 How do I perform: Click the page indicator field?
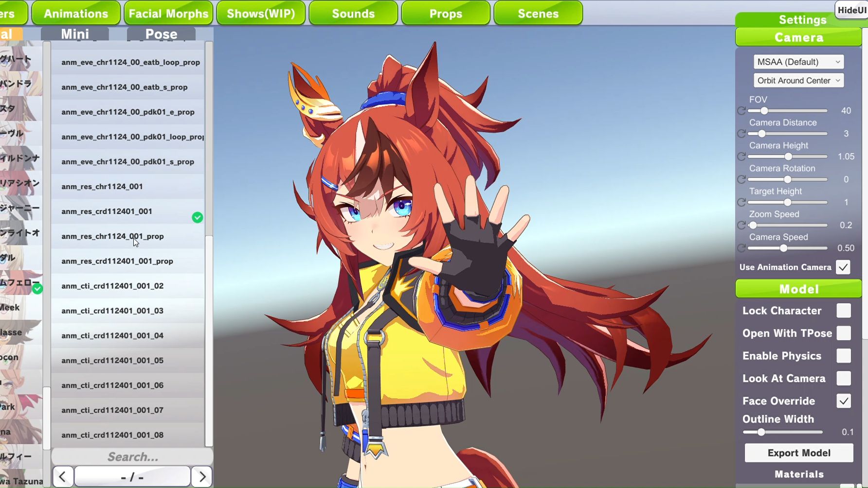click(x=132, y=477)
